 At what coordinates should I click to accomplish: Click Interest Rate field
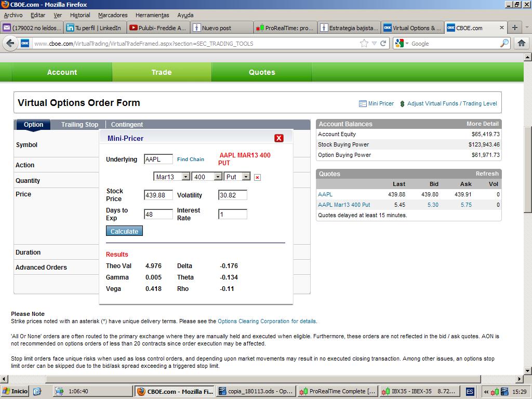pos(232,214)
